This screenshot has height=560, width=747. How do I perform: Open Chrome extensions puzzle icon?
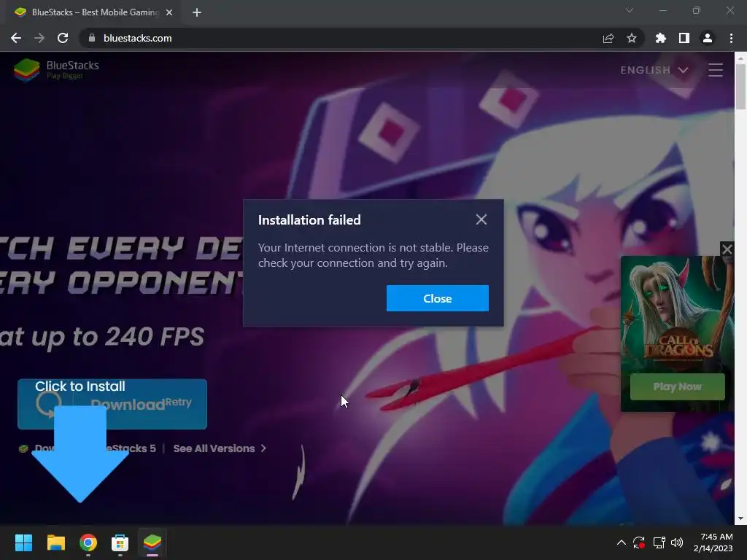pos(661,38)
